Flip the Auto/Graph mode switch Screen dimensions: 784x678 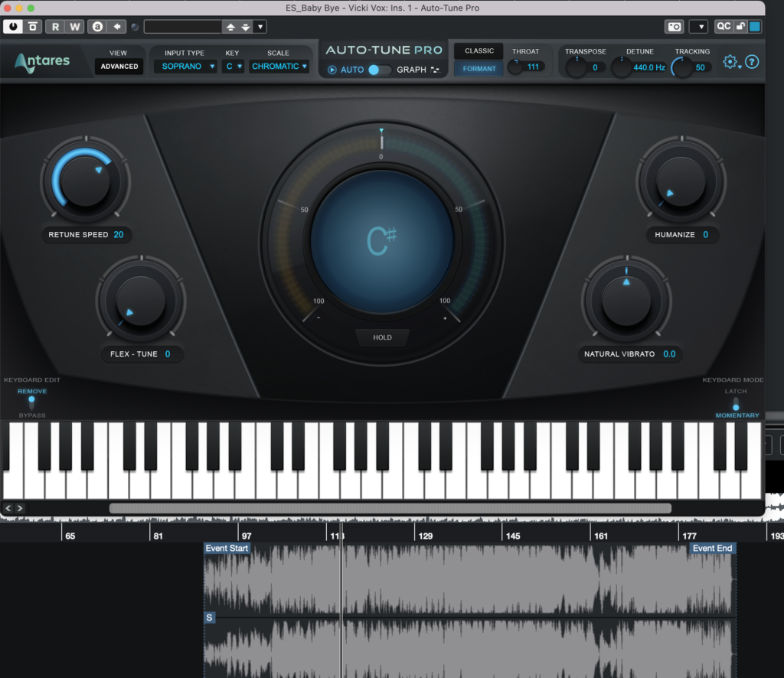pyautogui.click(x=380, y=70)
